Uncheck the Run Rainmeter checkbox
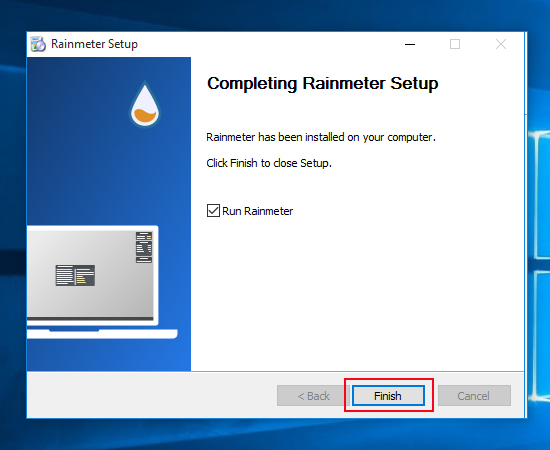The height and width of the screenshot is (450, 550). [x=213, y=211]
